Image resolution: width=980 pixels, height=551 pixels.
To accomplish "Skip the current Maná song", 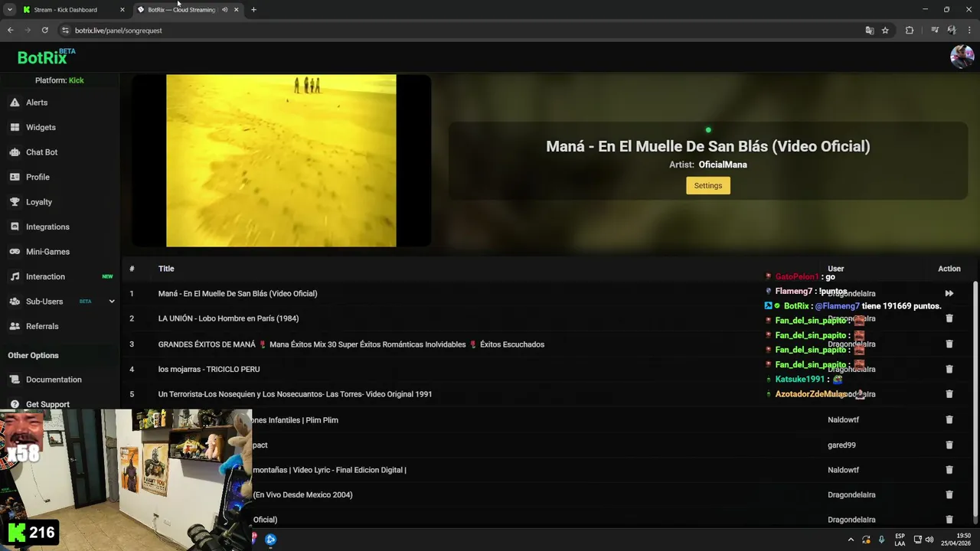I will (x=949, y=294).
